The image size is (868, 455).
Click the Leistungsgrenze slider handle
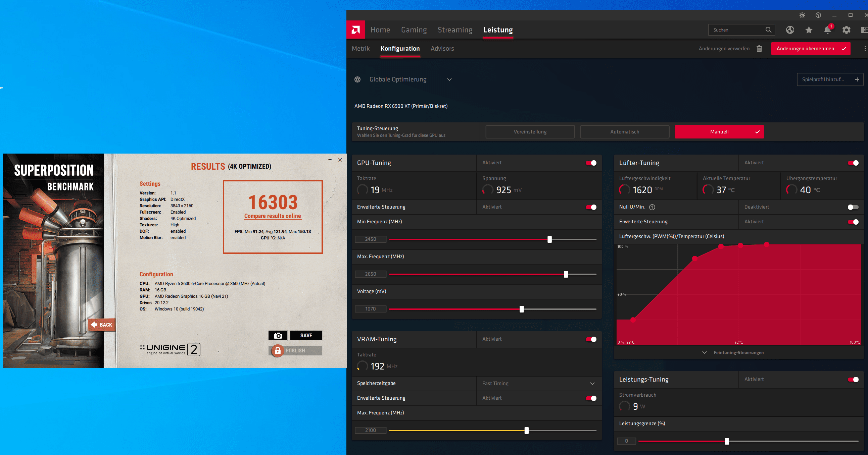pos(727,441)
